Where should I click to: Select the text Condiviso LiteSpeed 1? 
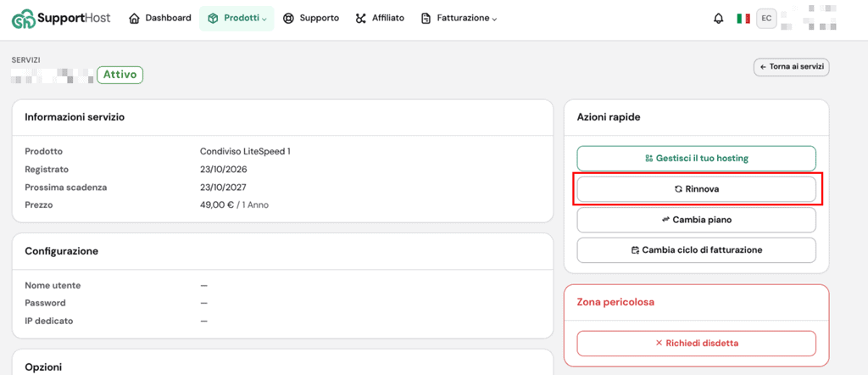(x=245, y=151)
